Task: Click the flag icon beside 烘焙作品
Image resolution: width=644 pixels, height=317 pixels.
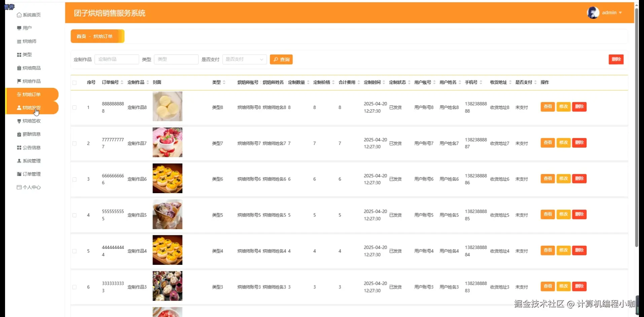Action: 19,81
